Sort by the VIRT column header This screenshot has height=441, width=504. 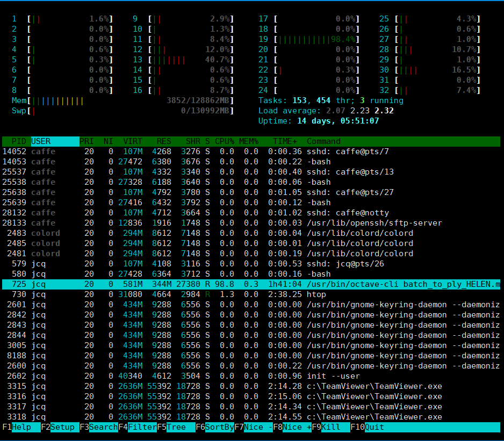click(133, 141)
